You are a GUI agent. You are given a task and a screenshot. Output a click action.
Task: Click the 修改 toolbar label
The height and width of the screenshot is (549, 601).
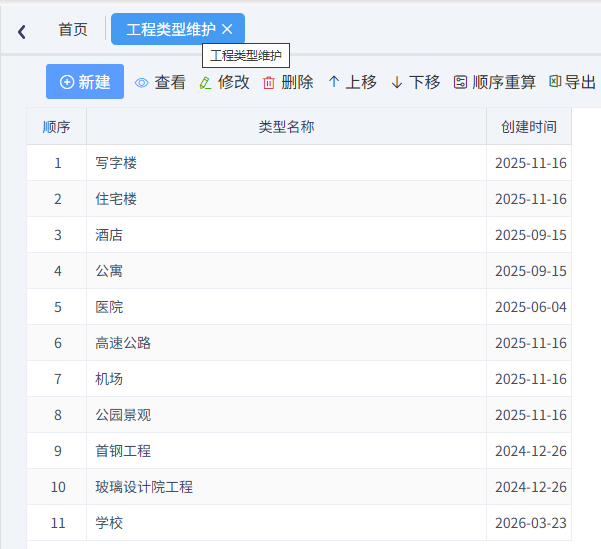pos(234,82)
